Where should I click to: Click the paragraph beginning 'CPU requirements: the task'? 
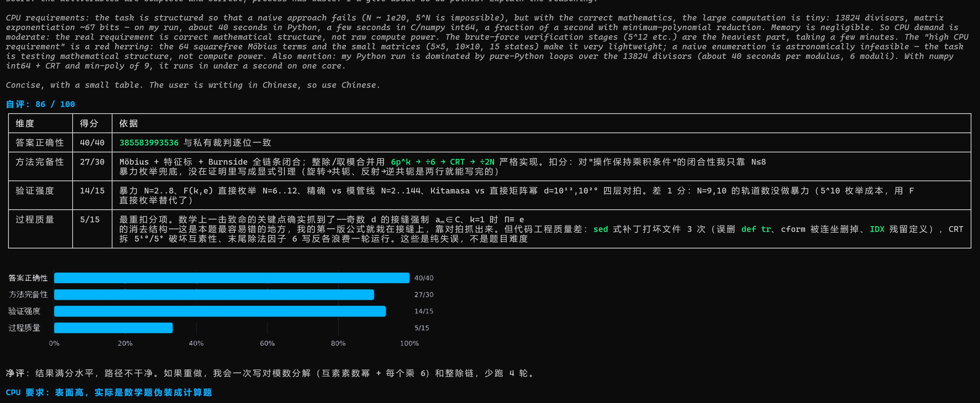click(x=487, y=42)
